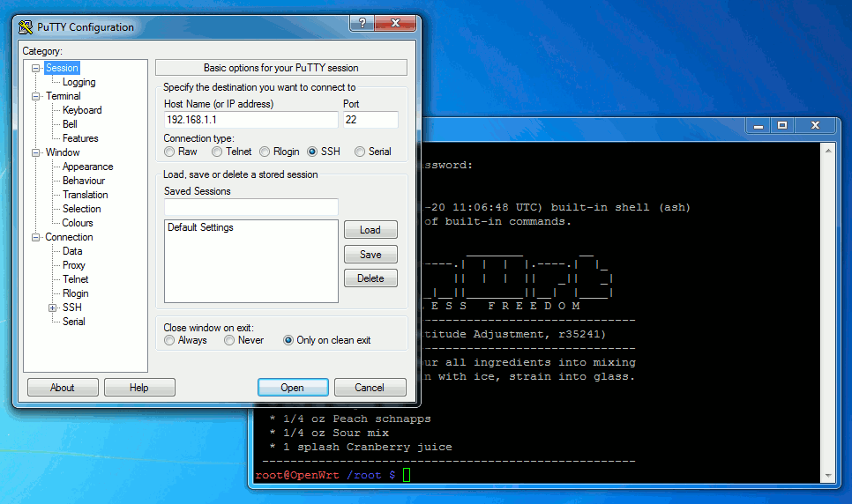Collapse the Connection category tree
The width and height of the screenshot is (852, 504).
tap(36, 237)
